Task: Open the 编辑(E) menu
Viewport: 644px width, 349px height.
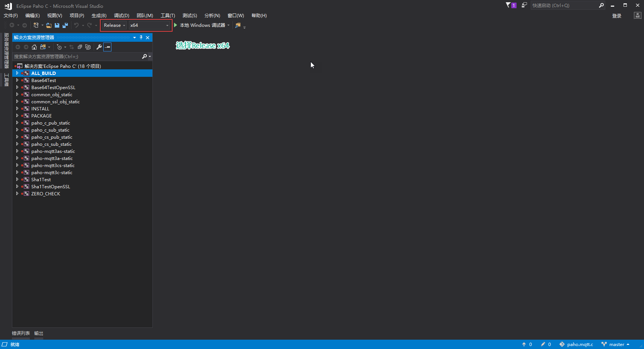Action: pyautogui.click(x=32, y=16)
